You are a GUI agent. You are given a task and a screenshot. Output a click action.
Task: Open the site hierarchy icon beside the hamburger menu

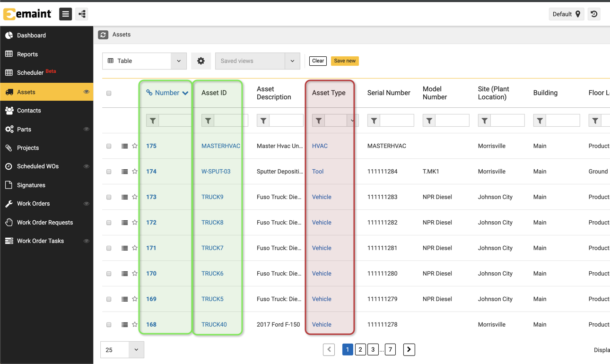pos(81,14)
